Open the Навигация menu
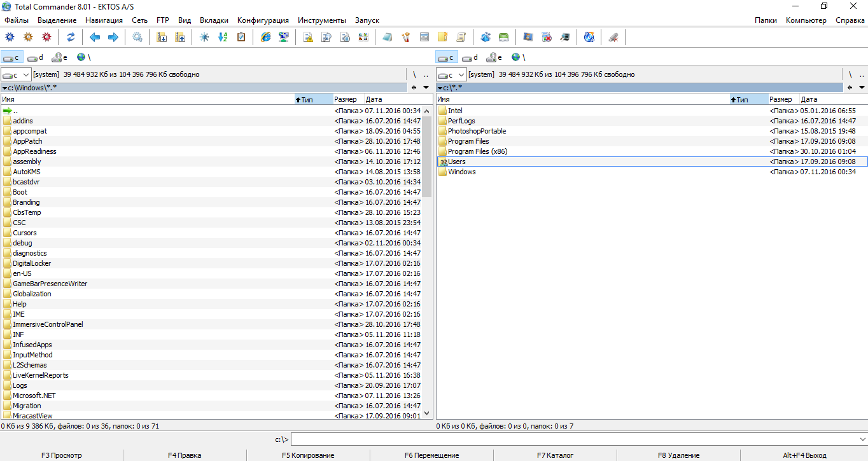868x461 pixels. [x=104, y=20]
